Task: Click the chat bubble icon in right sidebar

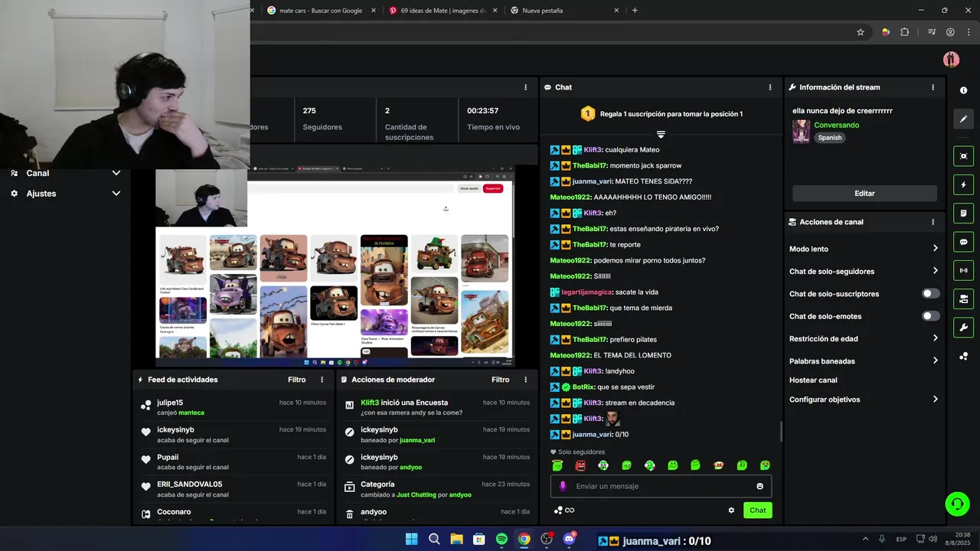Action: point(963,242)
